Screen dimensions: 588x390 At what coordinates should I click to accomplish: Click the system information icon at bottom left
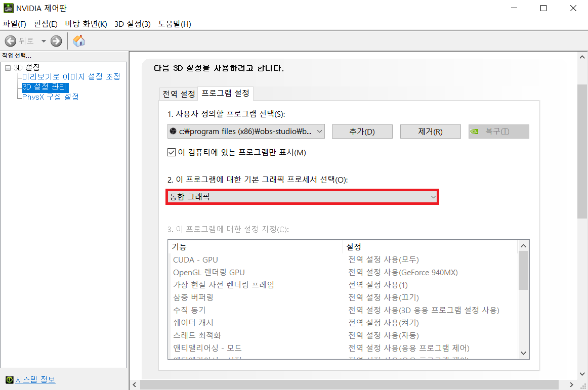point(10,380)
